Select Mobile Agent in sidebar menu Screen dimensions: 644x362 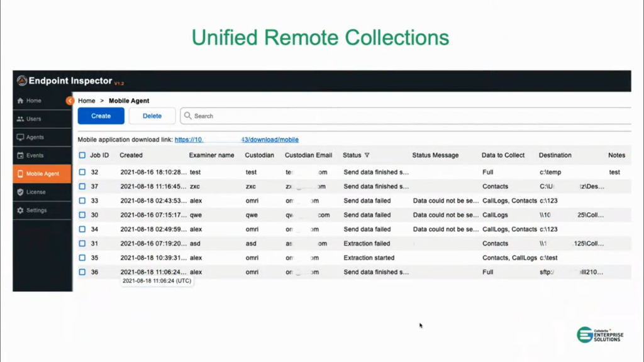point(42,173)
